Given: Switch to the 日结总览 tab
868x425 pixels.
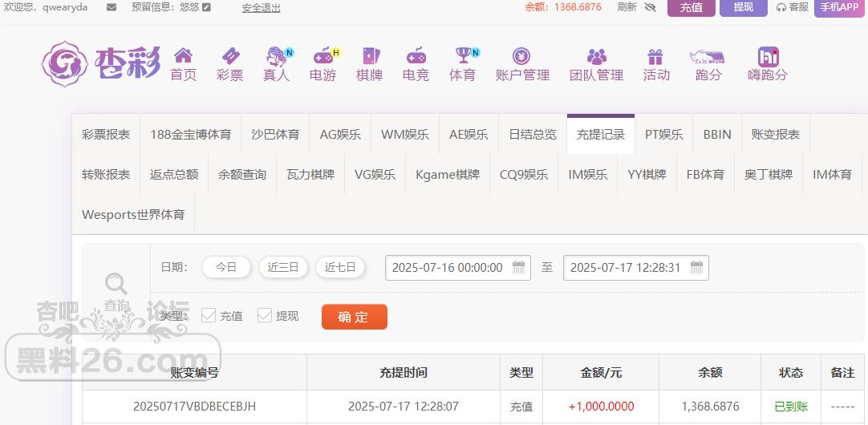Looking at the screenshot, I should pos(533,135).
